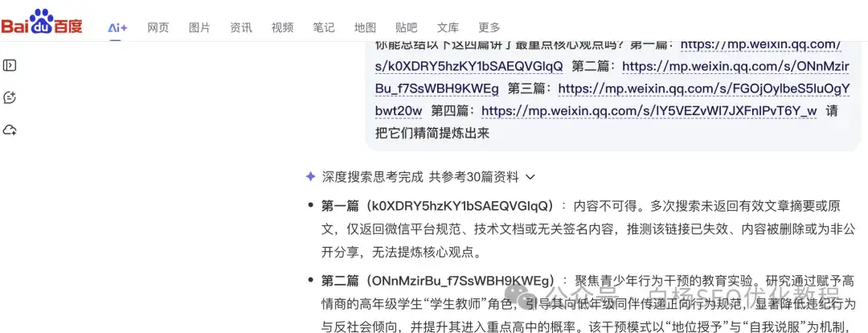Viewport: 868px width, 333px height.
Task: Toggle the sidebar panel icon
Action: 10,65
